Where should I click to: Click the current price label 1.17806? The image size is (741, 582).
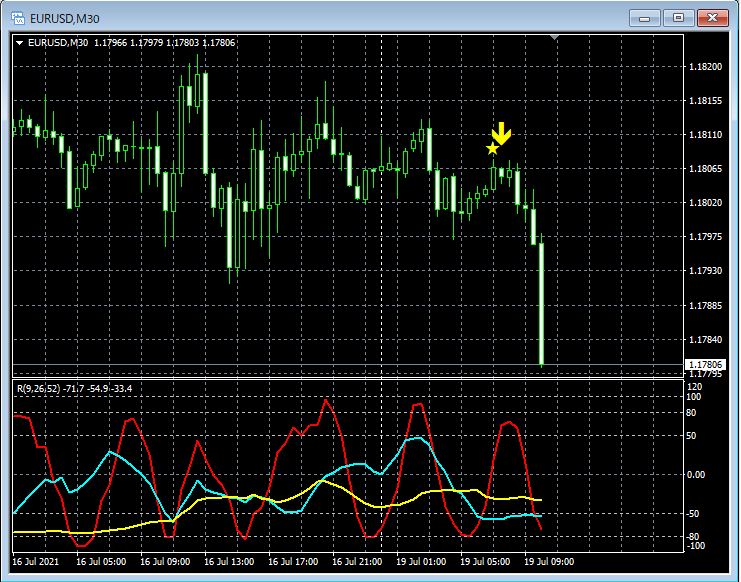(x=705, y=364)
